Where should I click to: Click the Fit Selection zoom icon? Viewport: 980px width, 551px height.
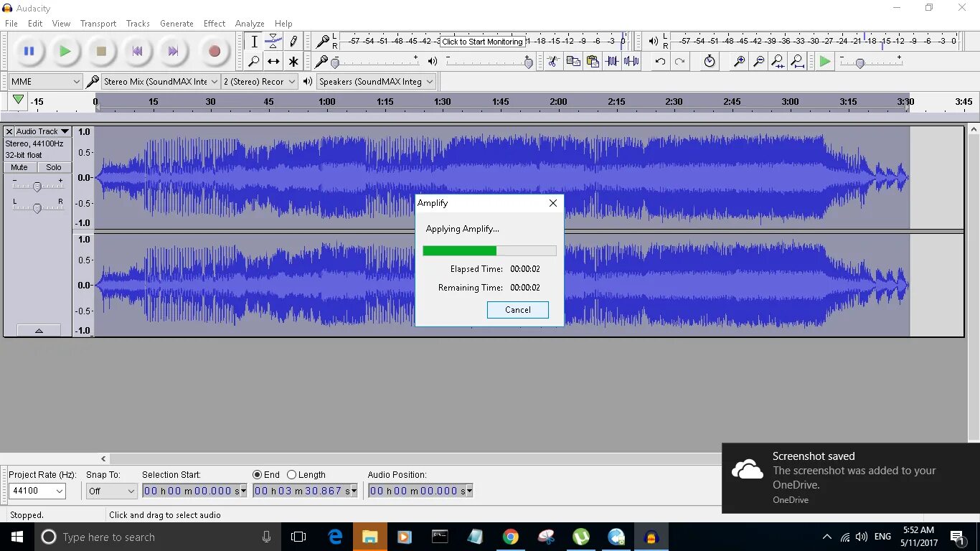click(x=778, y=62)
